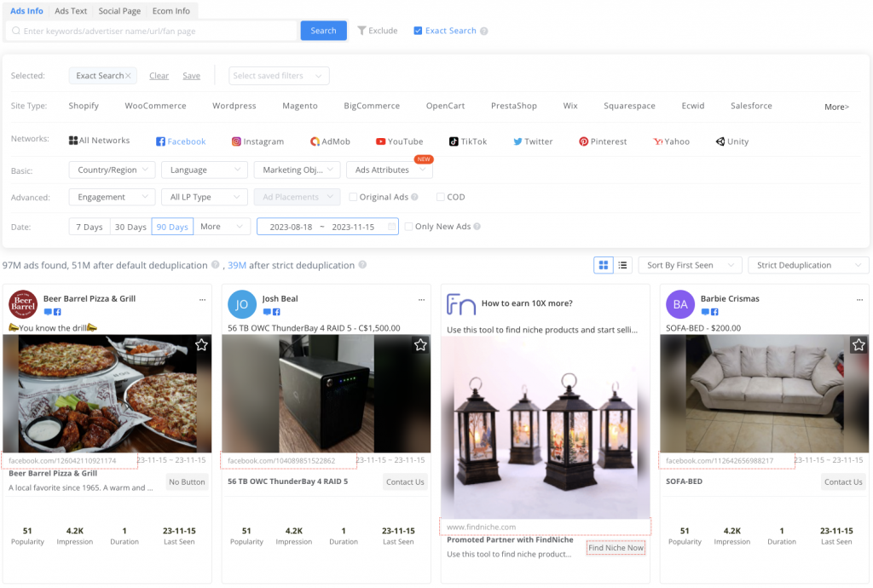The width and height of the screenshot is (873, 588).
Task: Click the Only New Ads help icon
Action: coord(477,227)
